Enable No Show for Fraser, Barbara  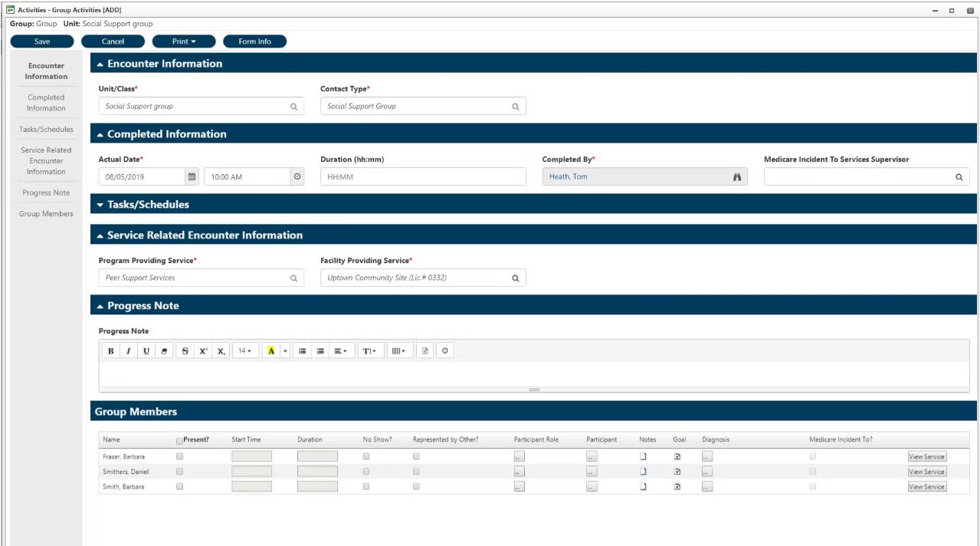point(365,456)
